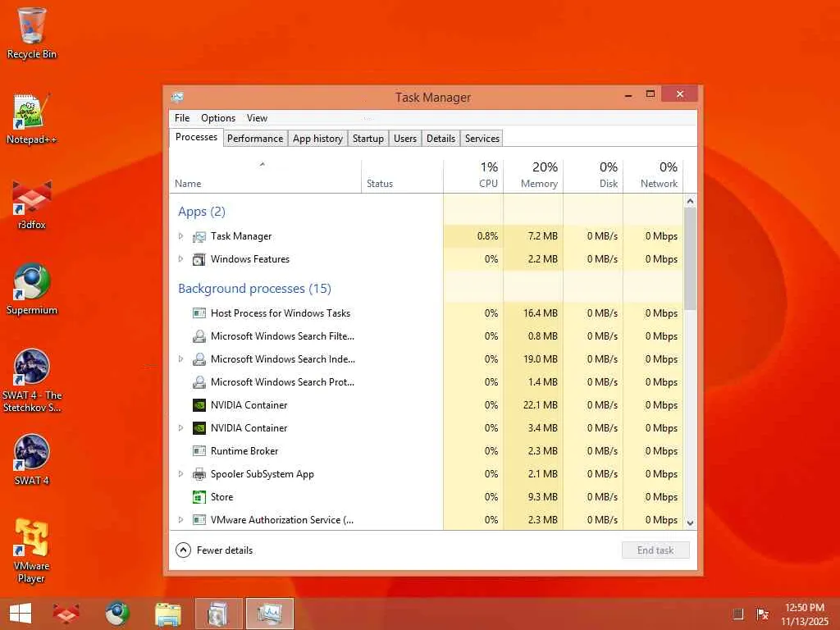Click Host Process for Windows Tasks icon
This screenshot has height=630, width=840.
(x=199, y=313)
